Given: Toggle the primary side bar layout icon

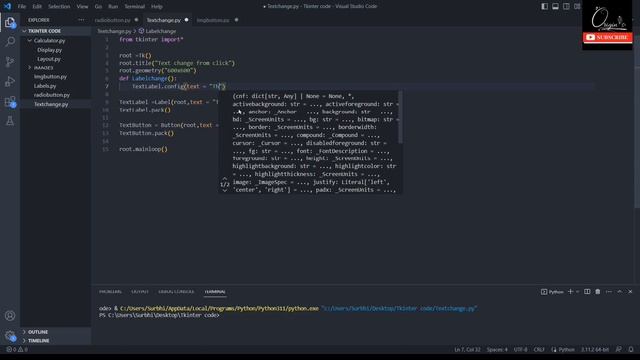Looking at the screenshot, I should (544, 6).
